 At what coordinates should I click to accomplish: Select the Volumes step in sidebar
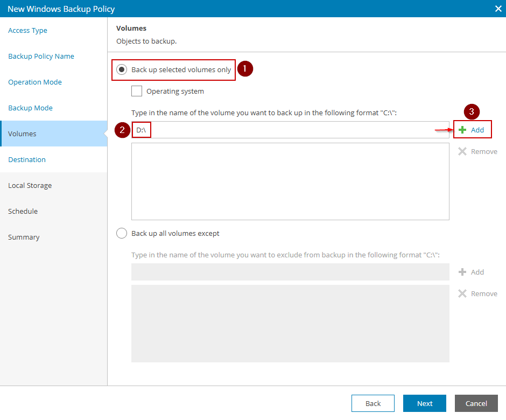[22, 134]
